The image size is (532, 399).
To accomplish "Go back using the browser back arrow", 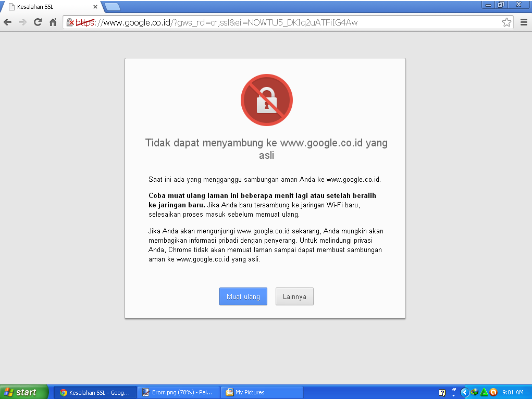I will 7,22.
